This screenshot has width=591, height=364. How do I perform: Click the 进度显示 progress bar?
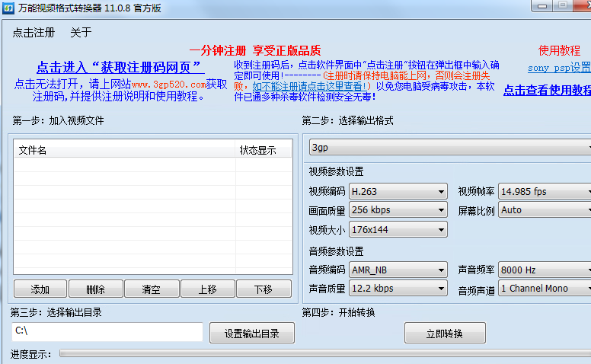(x=325, y=353)
